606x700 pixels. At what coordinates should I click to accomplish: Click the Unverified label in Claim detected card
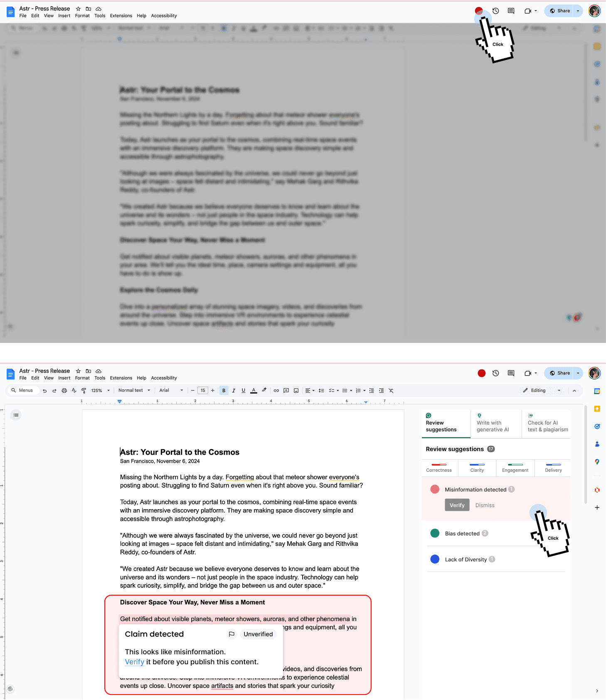258,634
